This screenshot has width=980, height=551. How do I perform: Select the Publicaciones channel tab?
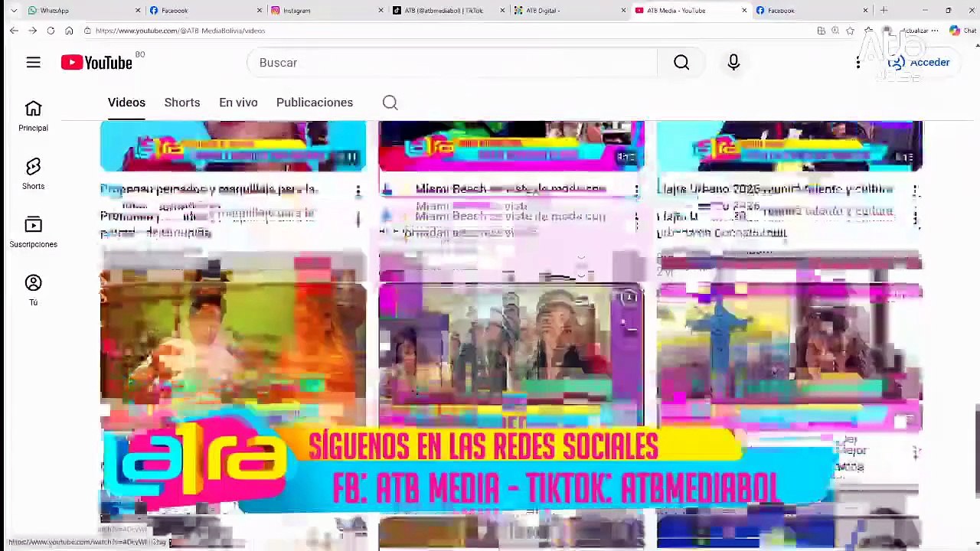(315, 103)
